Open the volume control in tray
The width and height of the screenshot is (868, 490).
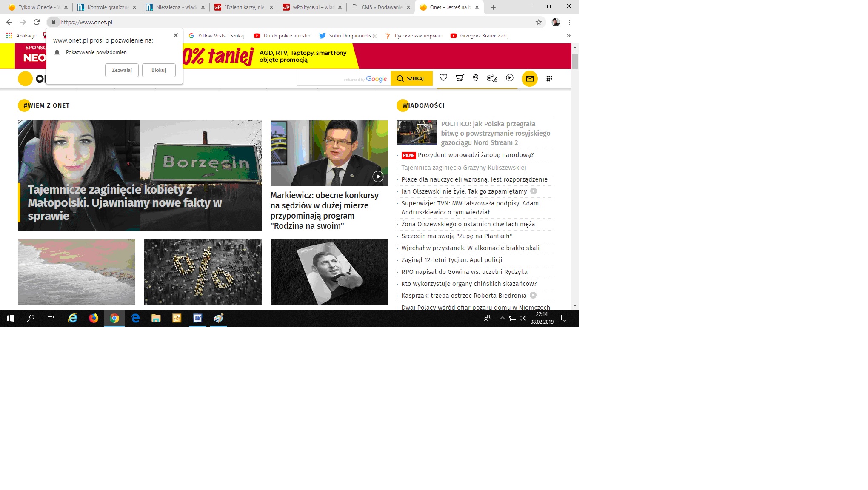[x=523, y=318]
